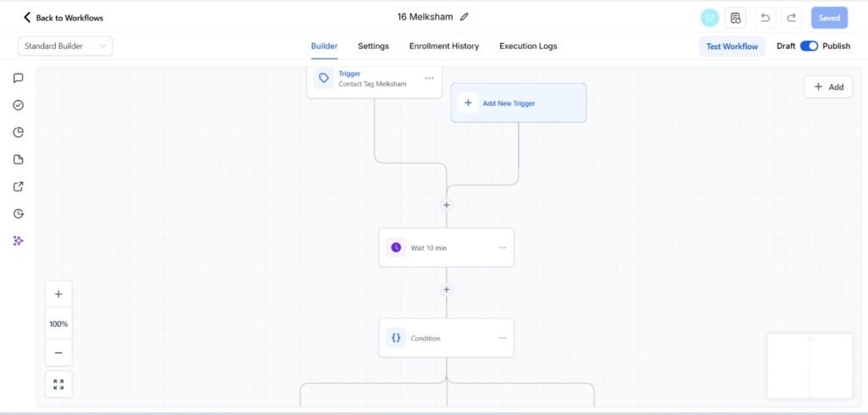Zoom in the canvas
This screenshot has height=415, width=868.
tap(58, 295)
